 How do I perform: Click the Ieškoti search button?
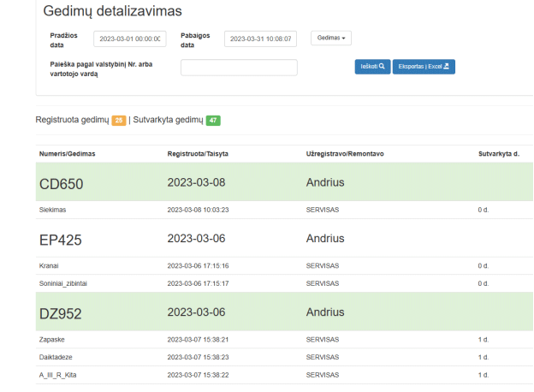click(x=372, y=67)
